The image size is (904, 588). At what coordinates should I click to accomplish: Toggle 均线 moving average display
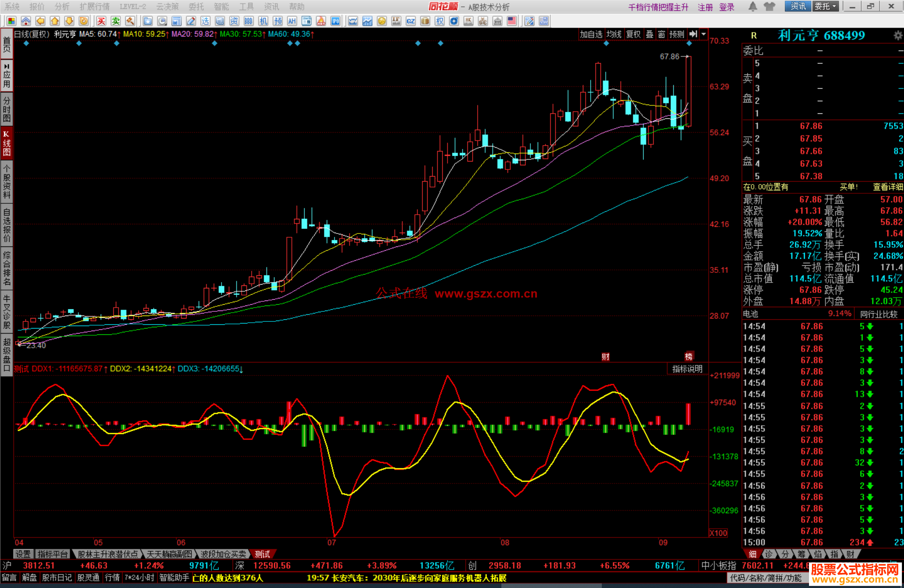pos(614,34)
